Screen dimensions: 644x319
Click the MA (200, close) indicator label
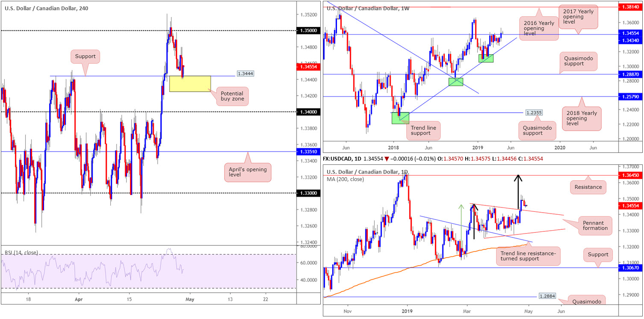(345, 179)
